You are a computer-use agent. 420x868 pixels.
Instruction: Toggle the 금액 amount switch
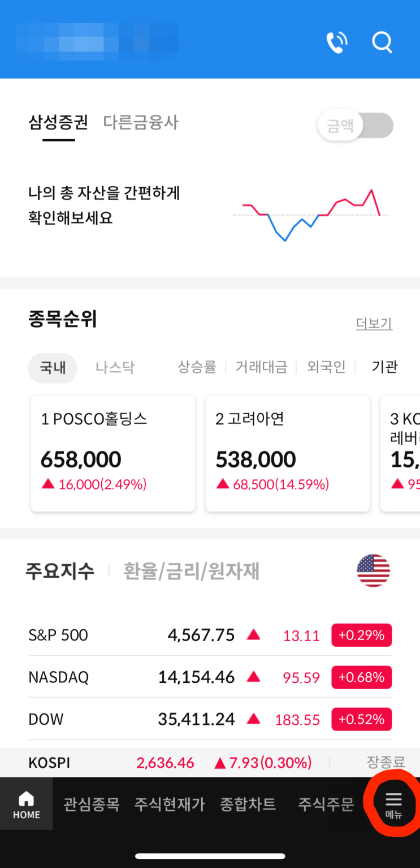356,125
